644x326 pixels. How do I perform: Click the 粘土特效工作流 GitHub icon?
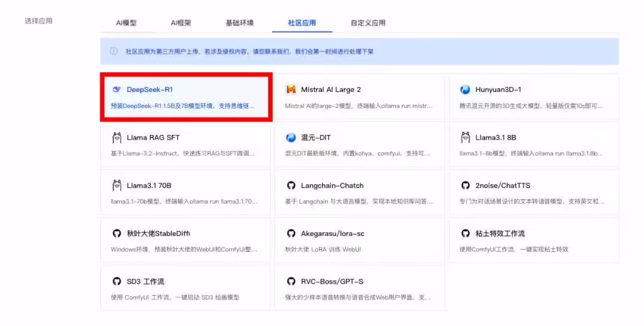(465, 233)
